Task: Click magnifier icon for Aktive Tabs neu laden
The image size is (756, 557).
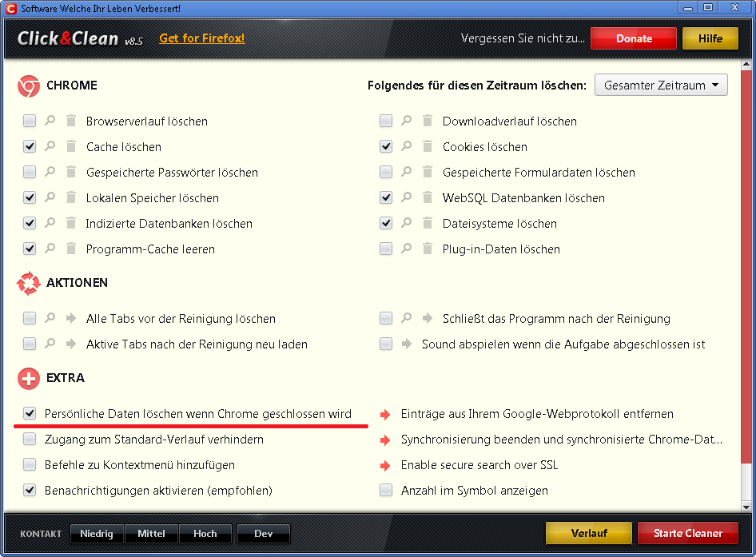Action: click(50, 344)
